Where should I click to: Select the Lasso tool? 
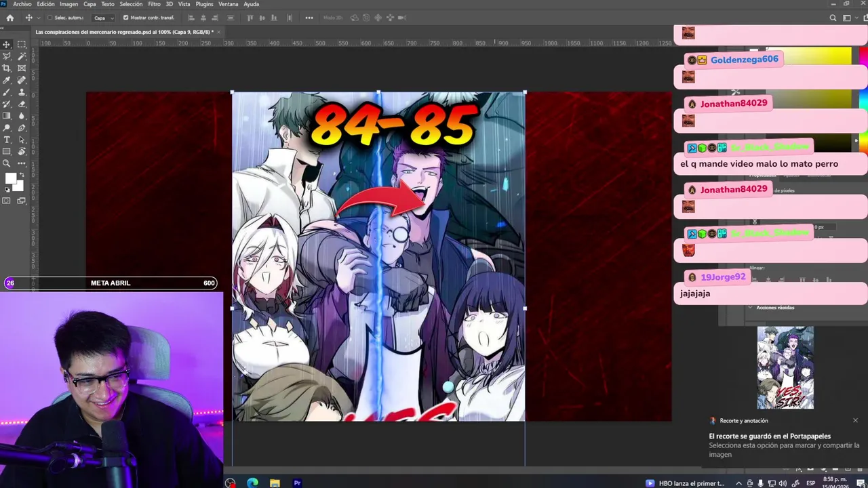7,56
